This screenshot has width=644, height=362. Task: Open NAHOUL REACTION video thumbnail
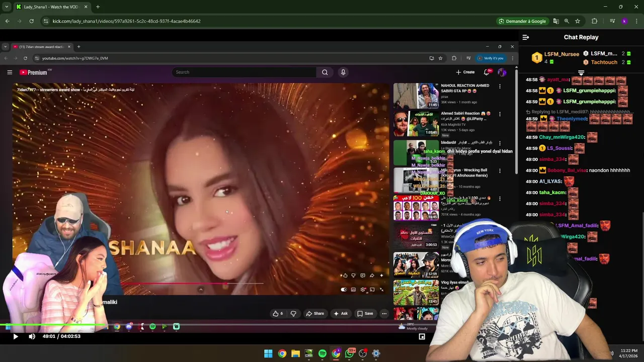[416, 96]
